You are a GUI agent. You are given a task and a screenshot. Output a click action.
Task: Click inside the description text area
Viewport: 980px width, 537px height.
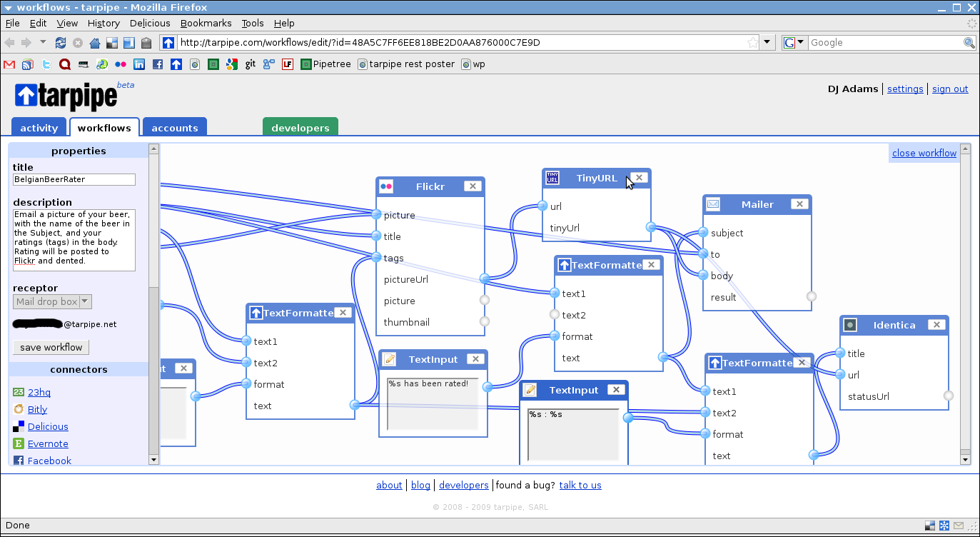click(74, 240)
